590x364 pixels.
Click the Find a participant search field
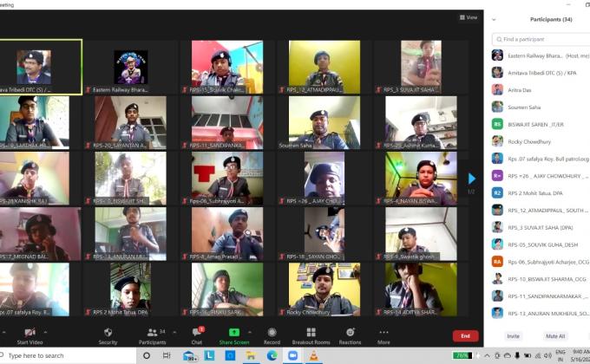click(540, 39)
